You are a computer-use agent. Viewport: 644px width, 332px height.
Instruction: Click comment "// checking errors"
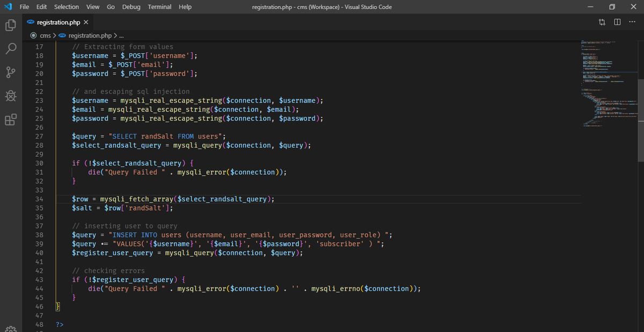point(108,271)
